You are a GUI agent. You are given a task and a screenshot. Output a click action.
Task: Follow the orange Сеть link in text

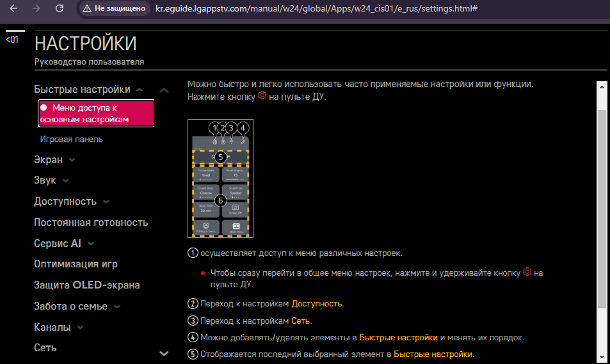[x=301, y=320]
